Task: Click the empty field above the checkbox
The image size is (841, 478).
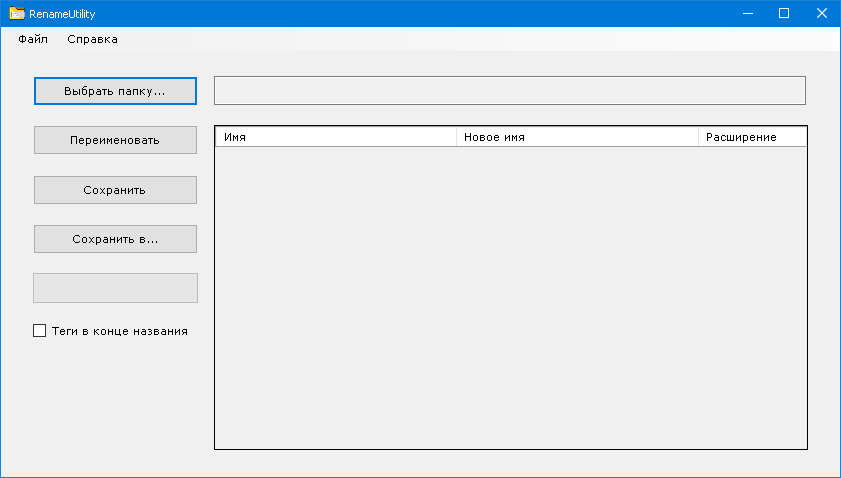Action: coord(115,288)
